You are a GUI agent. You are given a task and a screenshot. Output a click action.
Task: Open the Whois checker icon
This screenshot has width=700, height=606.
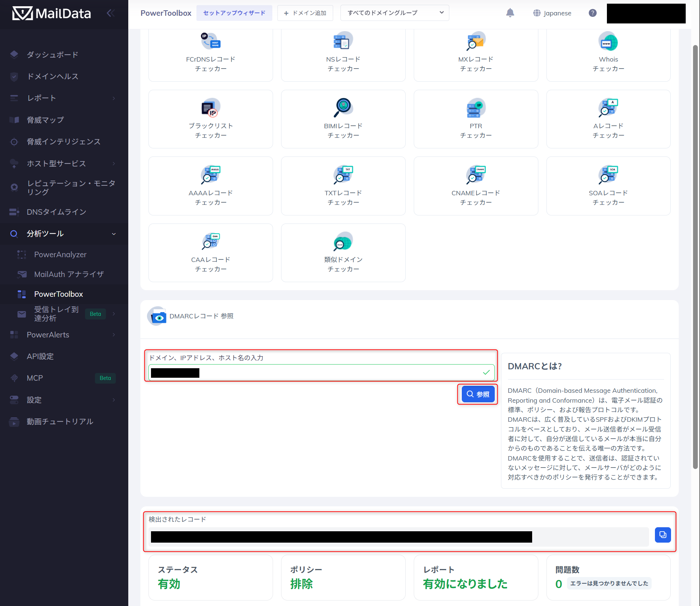point(608,41)
